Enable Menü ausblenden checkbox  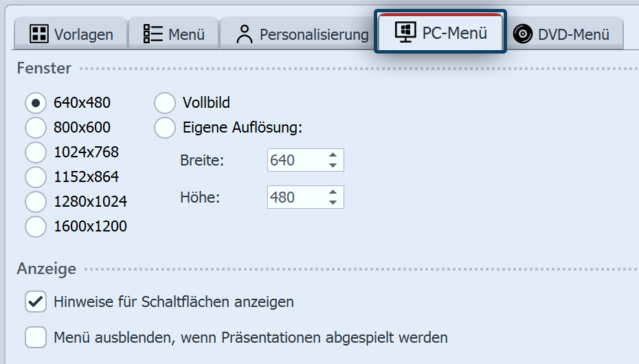point(36,337)
